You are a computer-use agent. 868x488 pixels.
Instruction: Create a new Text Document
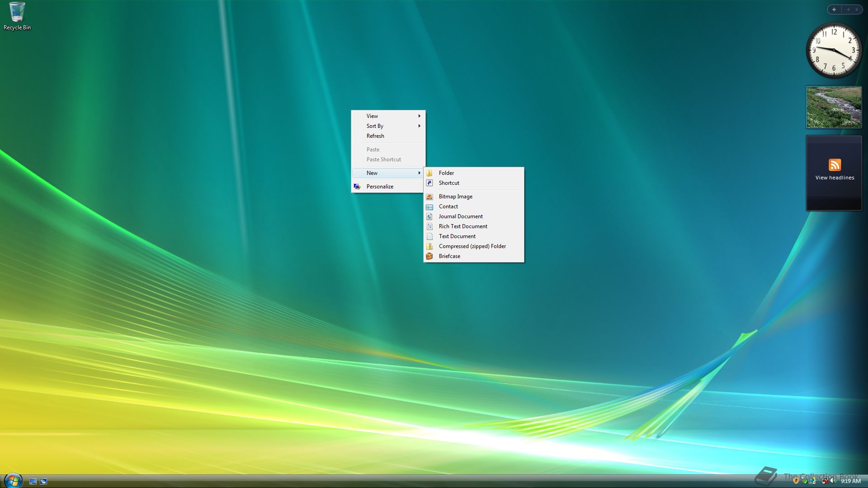474,236
